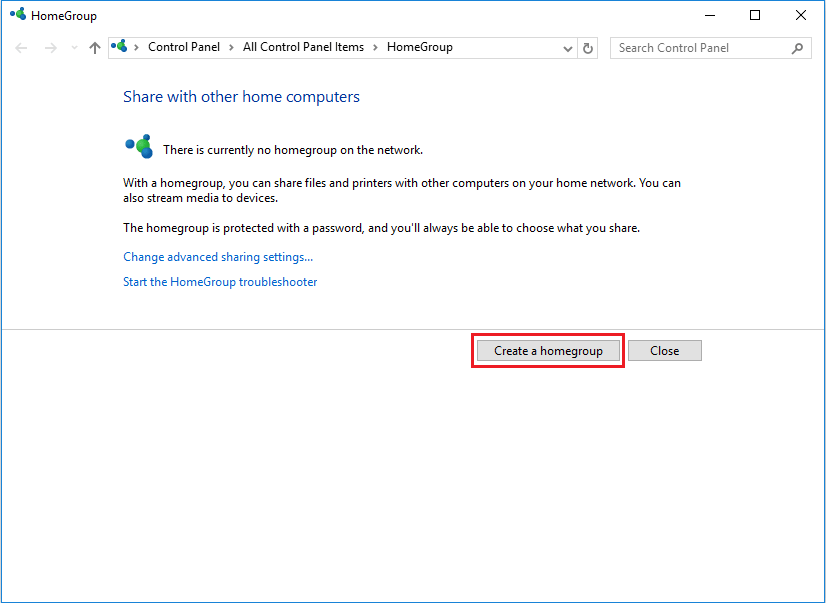The width and height of the screenshot is (826, 603).
Task: Go up one level with the Up arrow
Action: tap(95, 48)
